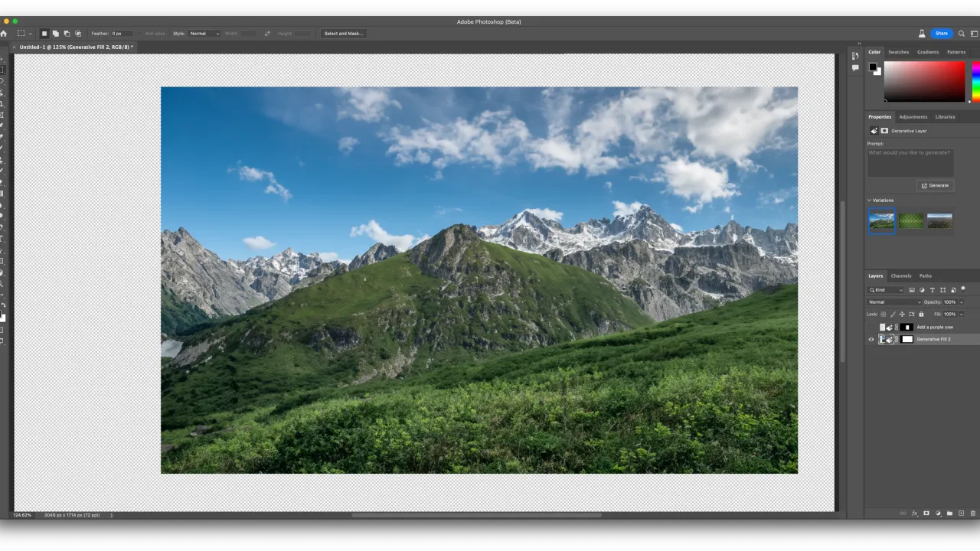
Task: Close the Untitled-1 document tab
Action: pos(14,47)
